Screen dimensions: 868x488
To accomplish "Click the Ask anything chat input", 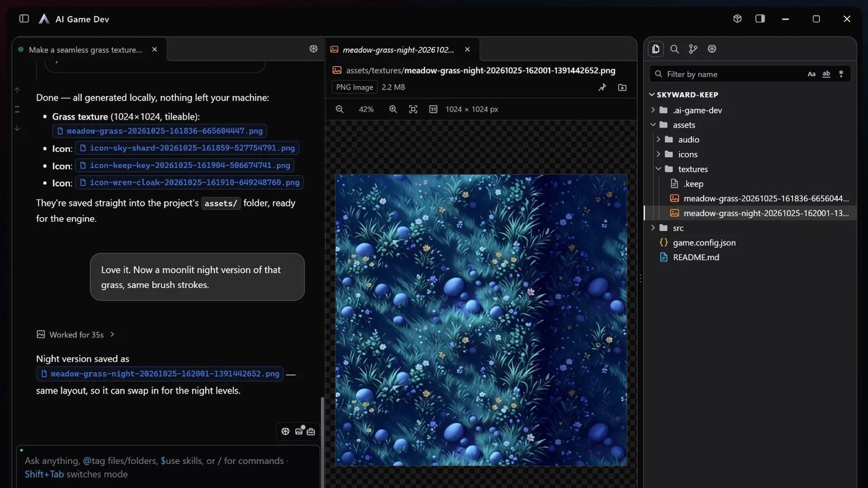I will pyautogui.click(x=168, y=467).
